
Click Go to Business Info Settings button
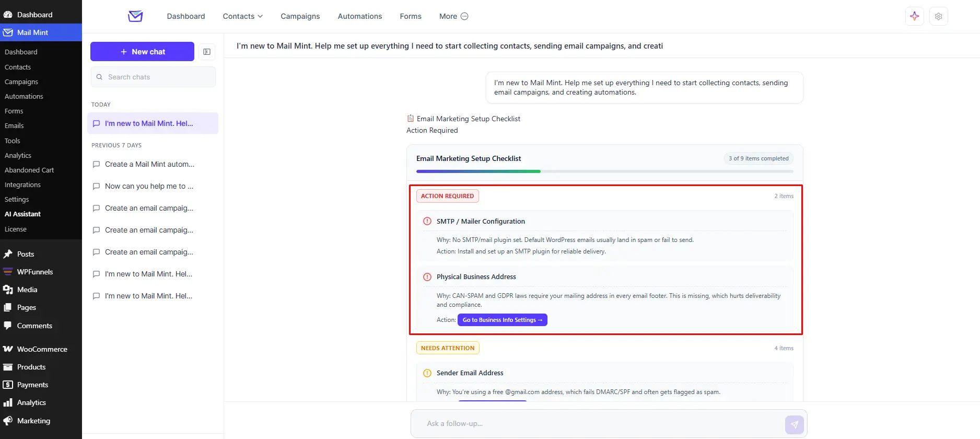point(503,320)
